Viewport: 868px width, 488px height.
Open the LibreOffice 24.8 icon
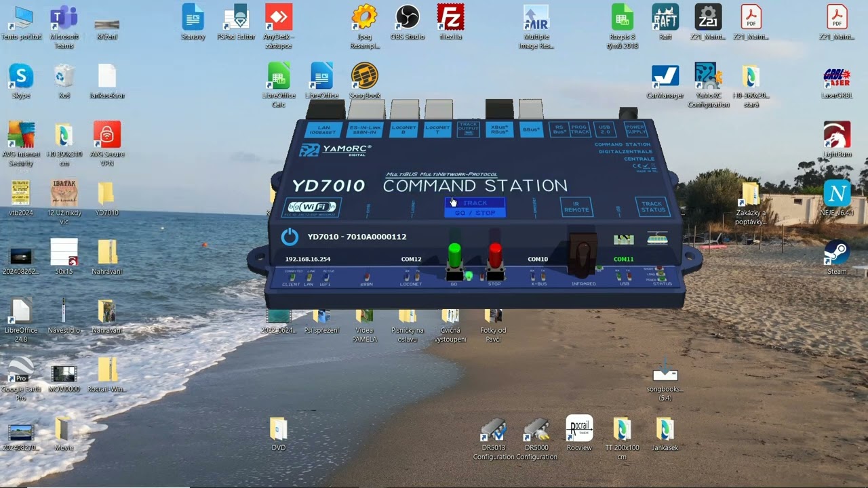pyautogui.click(x=21, y=319)
